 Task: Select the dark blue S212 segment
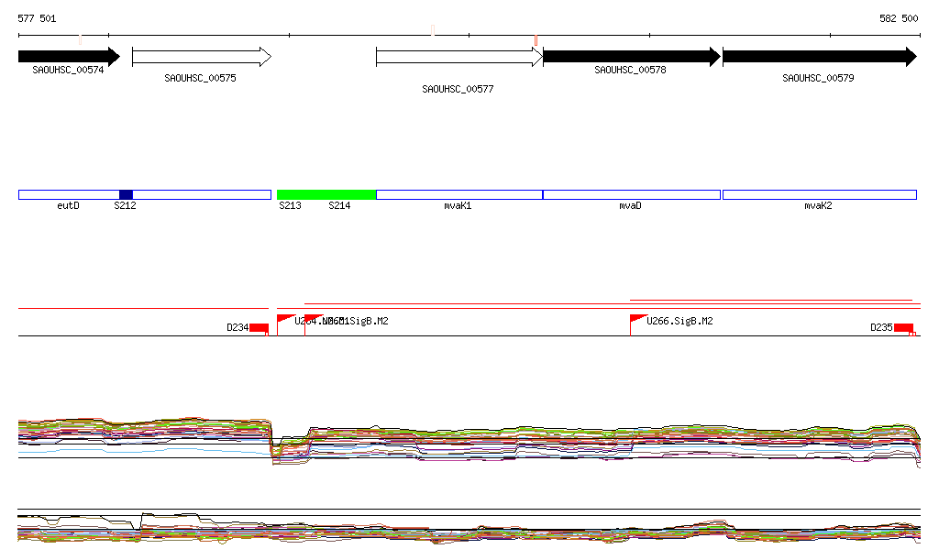coord(126,194)
